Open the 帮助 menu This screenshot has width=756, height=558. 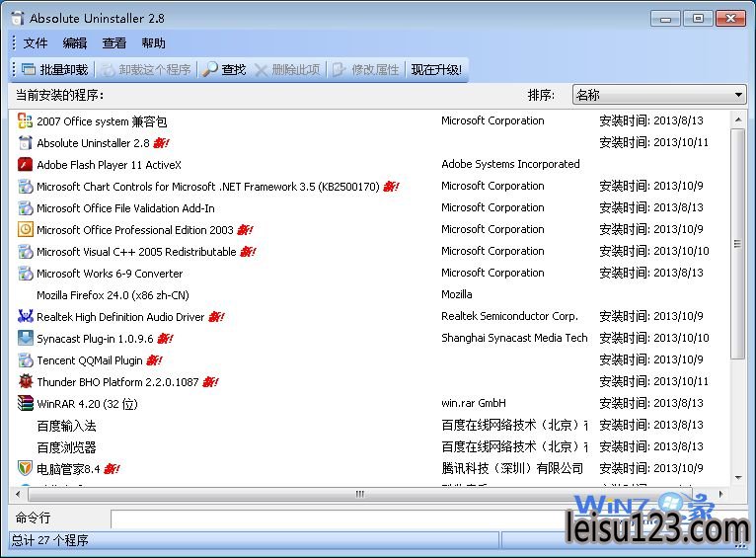pos(153,42)
